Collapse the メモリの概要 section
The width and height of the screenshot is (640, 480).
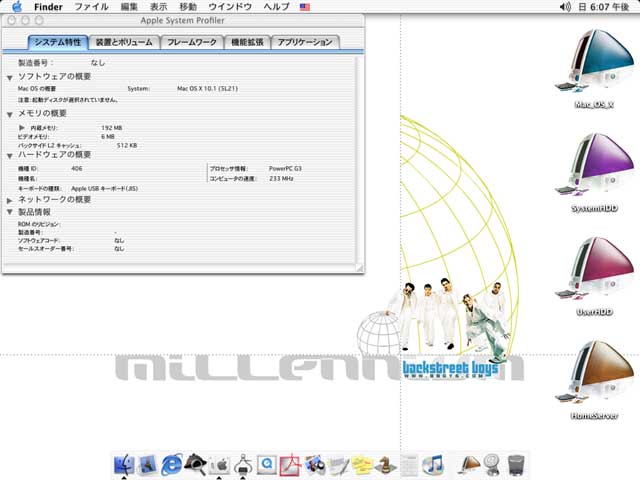10,115
